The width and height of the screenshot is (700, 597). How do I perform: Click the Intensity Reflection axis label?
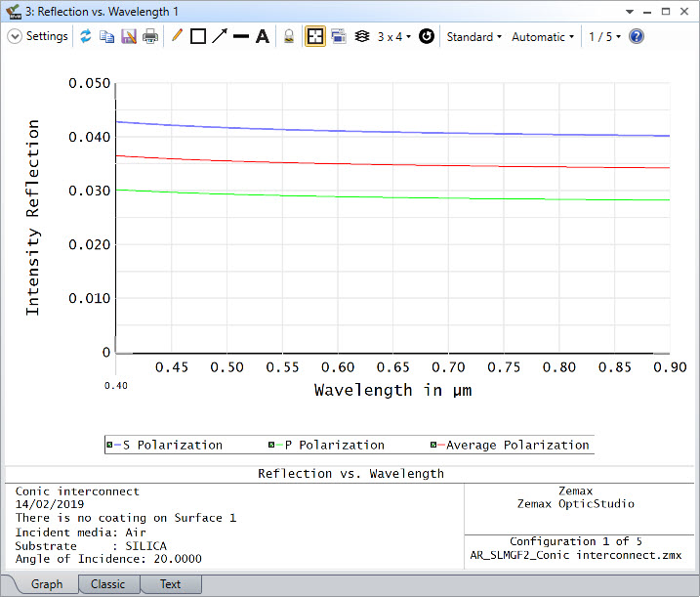(32, 218)
